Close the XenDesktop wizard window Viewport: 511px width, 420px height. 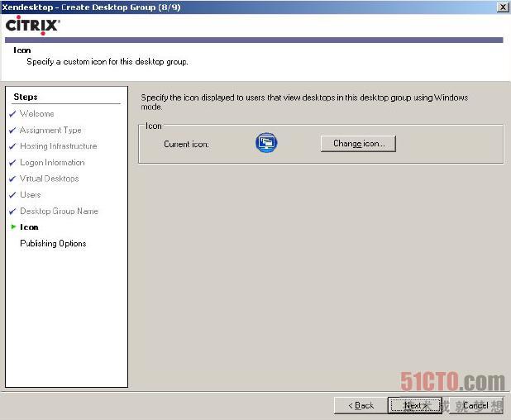(x=503, y=7)
